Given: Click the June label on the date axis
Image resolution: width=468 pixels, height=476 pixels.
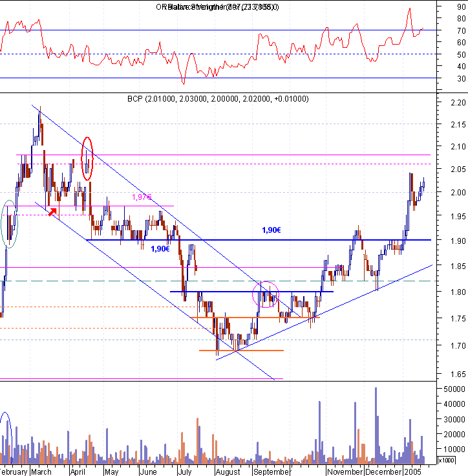Looking at the screenshot, I should click(148, 471).
